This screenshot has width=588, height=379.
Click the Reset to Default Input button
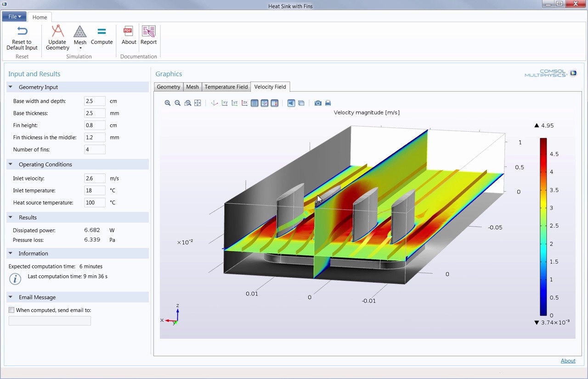pyautogui.click(x=22, y=38)
